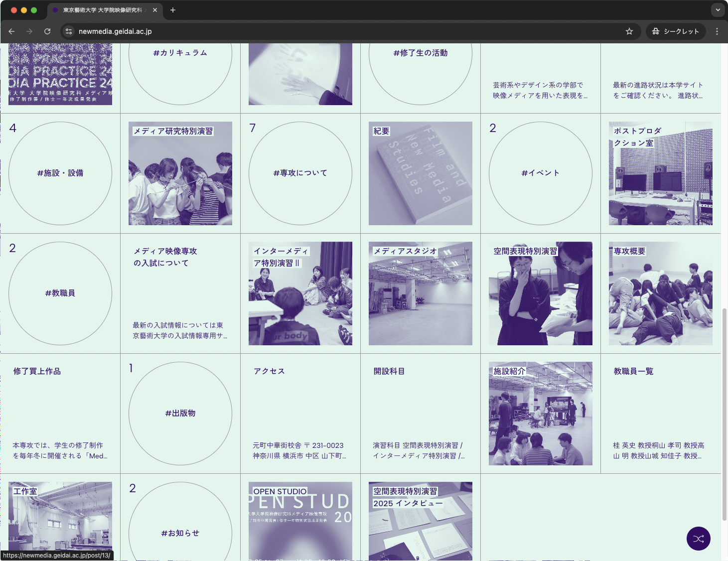The height and width of the screenshot is (561, 728).
Task: Click the browser back arrow
Action: pyautogui.click(x=11, y=31)
